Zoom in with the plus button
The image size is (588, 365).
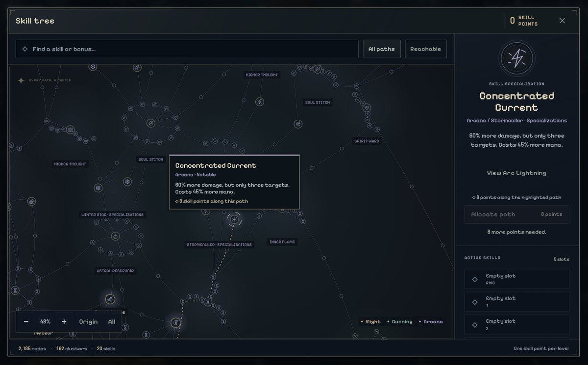pos(64,322)
